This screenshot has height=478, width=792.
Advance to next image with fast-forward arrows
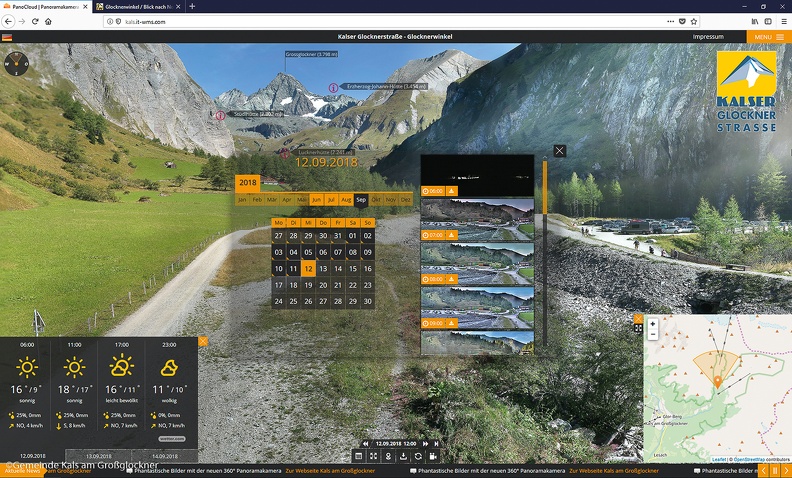[425, 444]
